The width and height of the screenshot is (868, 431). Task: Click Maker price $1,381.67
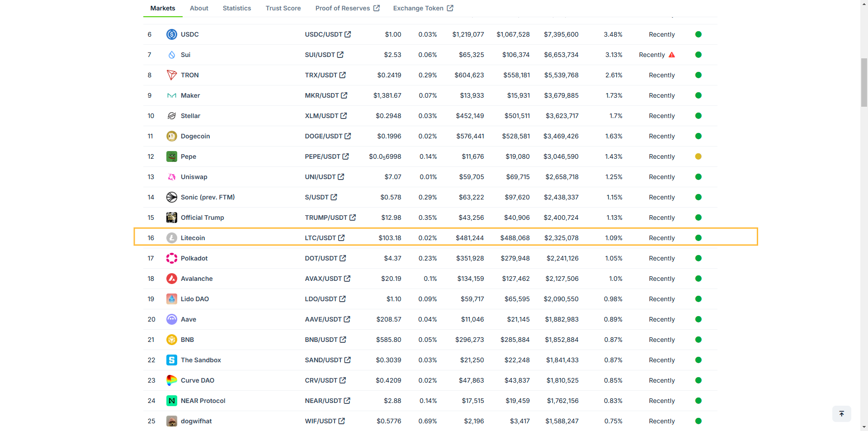[x=387, y=95]
